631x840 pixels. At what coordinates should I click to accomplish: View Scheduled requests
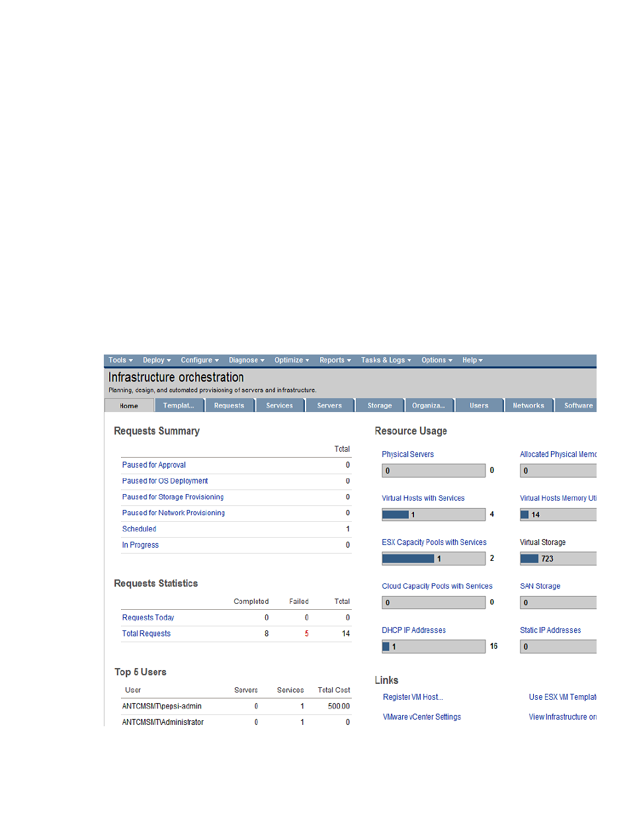pyautogui.click(x=140, y=529)
